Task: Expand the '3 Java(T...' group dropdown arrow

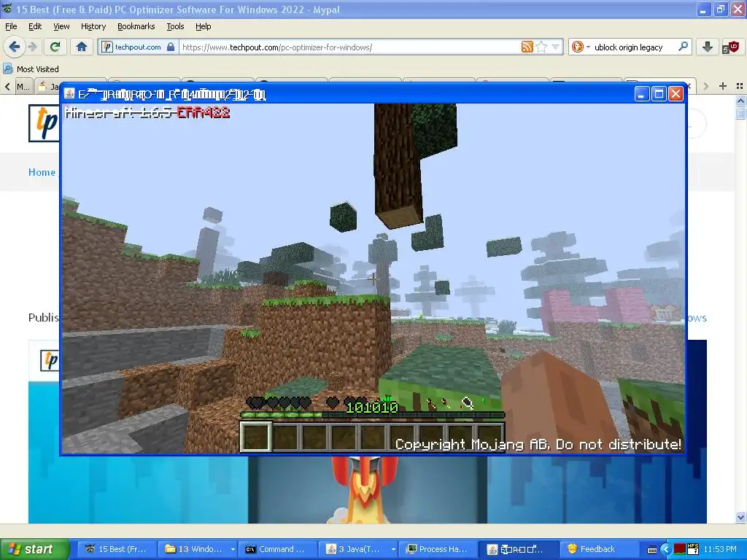Action: point(393,549)
